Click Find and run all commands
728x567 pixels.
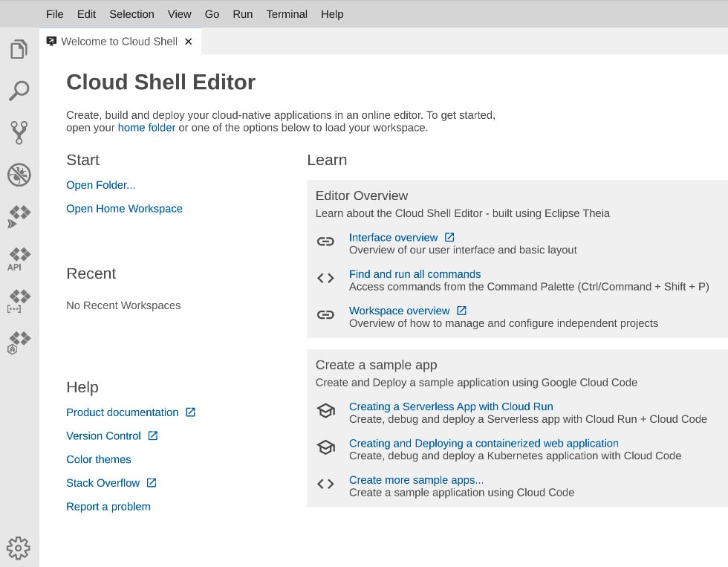[415, 274]
